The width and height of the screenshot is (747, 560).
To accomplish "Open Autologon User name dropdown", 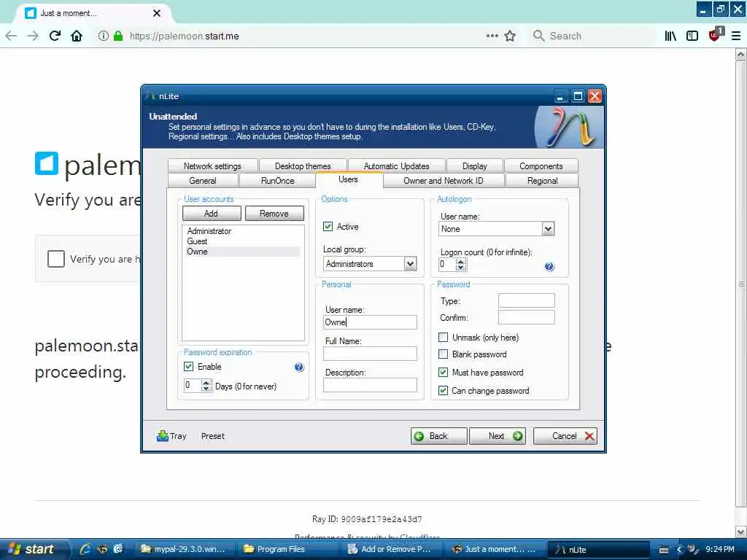I will coord(549,229).
